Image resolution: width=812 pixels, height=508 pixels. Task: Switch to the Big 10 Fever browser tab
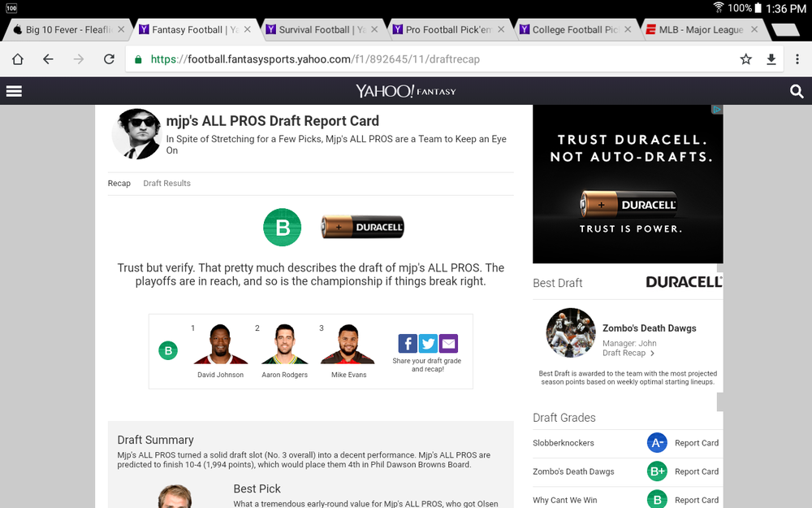[68, 29]
